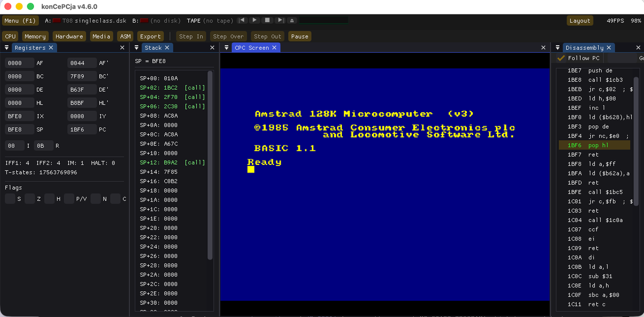Edit the SP register field
Screen dimensions: 644x317
pos(19,129)
